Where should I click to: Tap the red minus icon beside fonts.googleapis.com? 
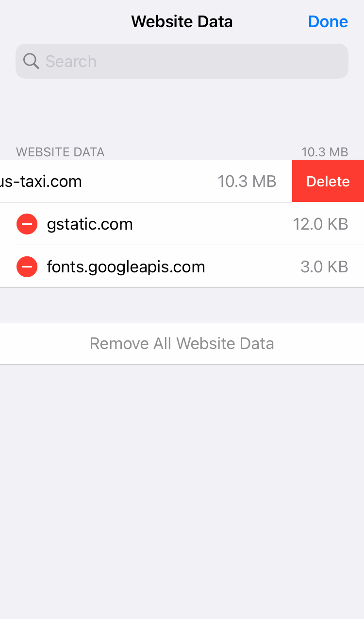tap(27, 267)
